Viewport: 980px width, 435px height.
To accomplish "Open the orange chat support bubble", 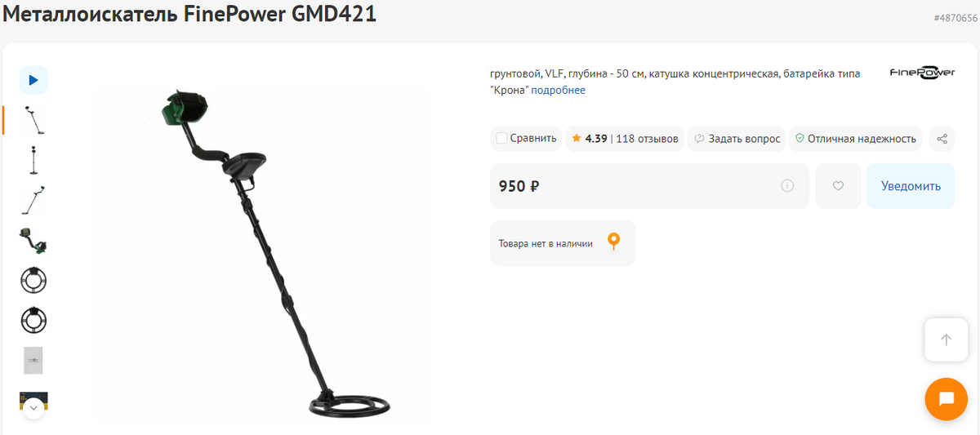I will coord(947,399).
